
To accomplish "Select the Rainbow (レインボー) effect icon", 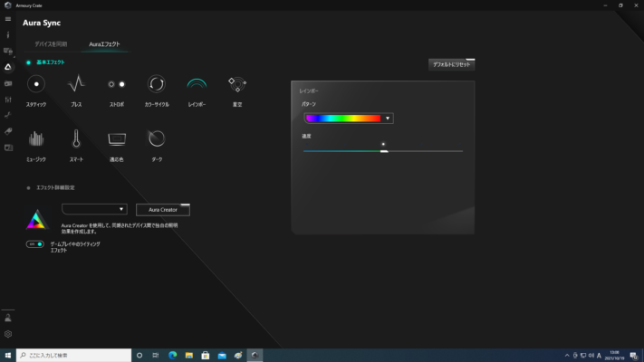I will coord(197,84).
